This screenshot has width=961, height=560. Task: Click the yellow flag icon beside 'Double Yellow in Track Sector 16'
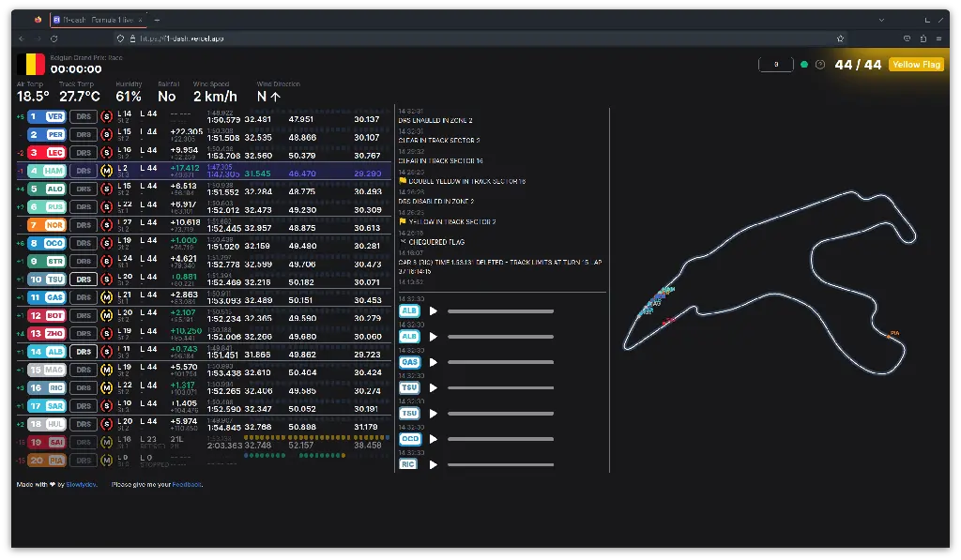pyautogui.click(x=403, y=181)
